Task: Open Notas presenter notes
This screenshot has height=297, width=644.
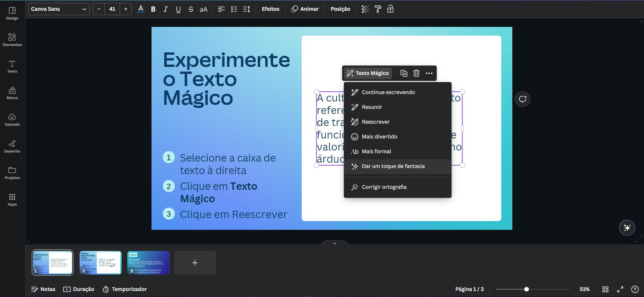Action: click(x=43, y=289)
